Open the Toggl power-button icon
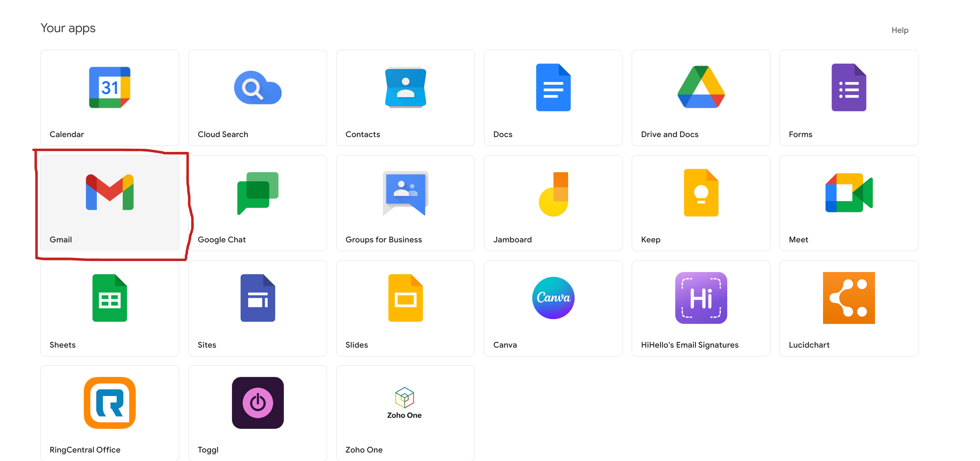Screen dimensions: 980x461 258,402
